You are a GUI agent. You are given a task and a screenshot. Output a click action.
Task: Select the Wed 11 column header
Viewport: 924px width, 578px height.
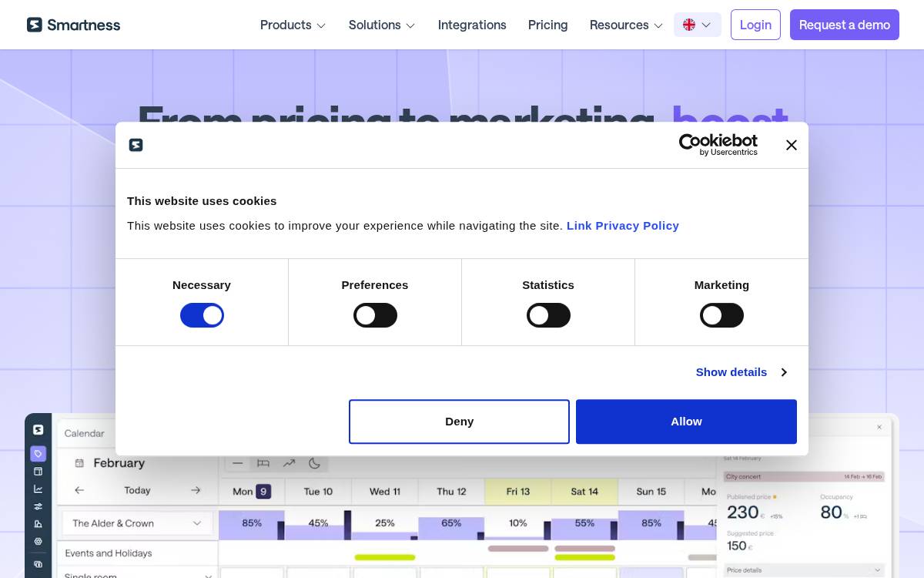385,492
